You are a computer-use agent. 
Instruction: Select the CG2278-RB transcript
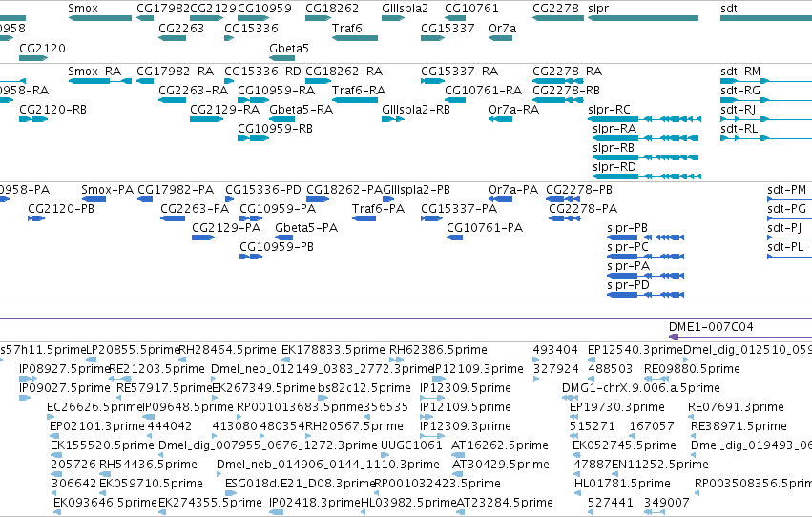[x=558, y=100]
